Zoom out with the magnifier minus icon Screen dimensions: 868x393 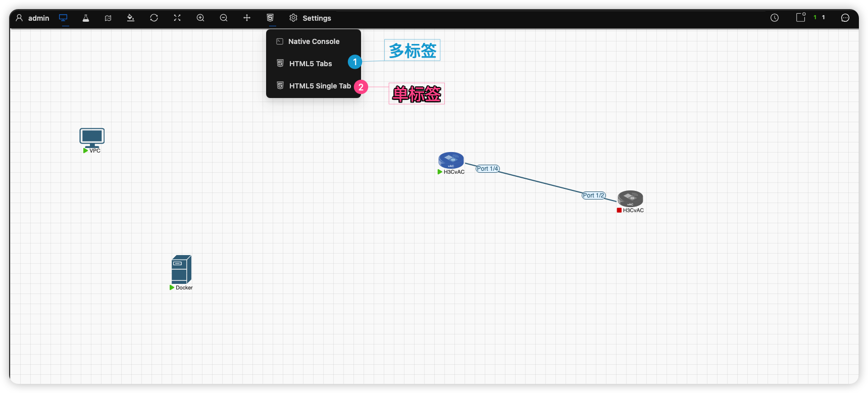click(x=224, y=18)
